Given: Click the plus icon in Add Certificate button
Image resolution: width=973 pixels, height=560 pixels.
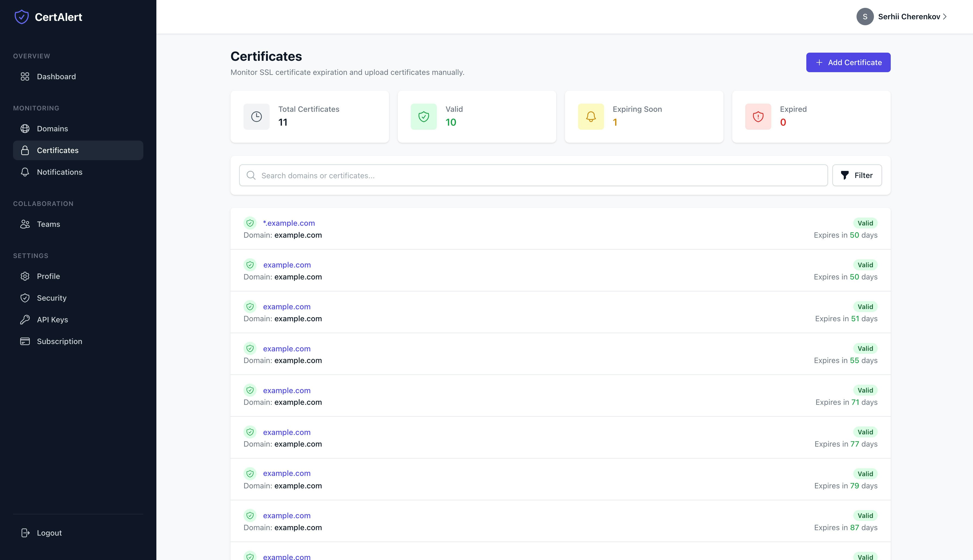Looking at the screenshot, I should pyautogui.click(x=819, y=62).
